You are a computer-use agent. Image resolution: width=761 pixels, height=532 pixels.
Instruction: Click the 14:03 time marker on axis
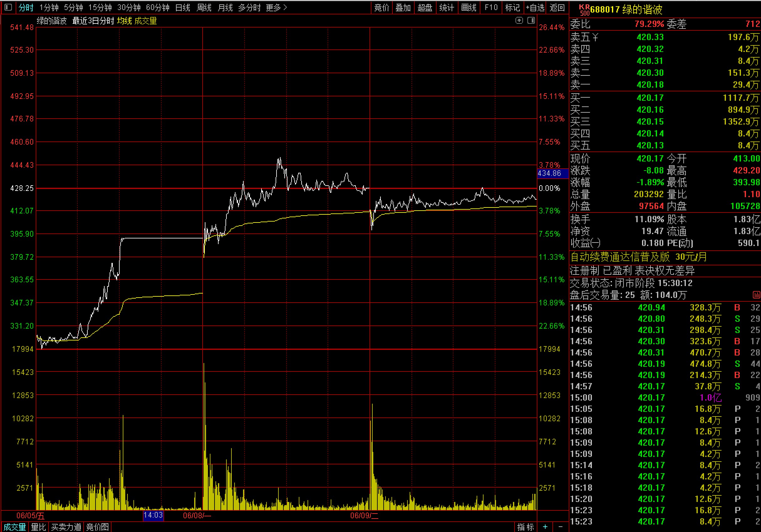153,515
